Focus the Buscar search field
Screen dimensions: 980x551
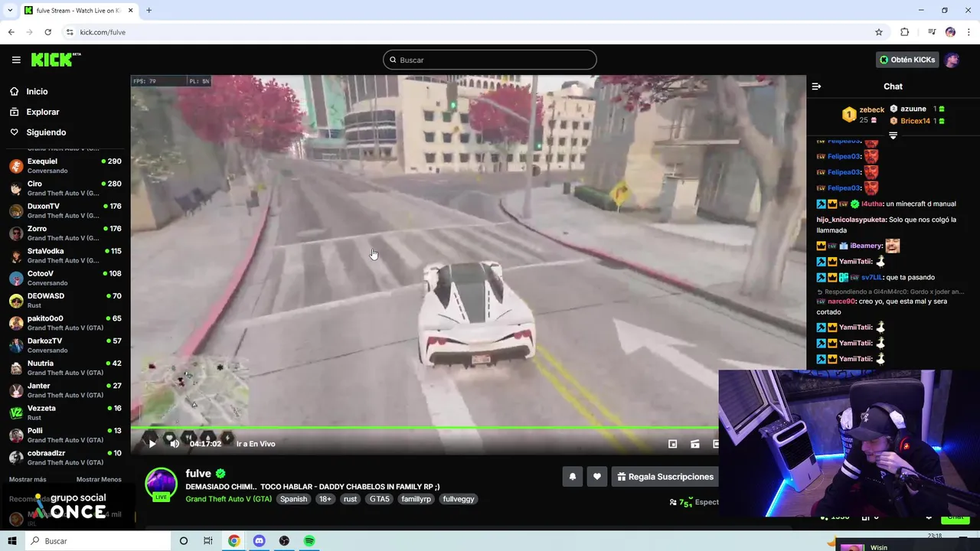(x=490, y=60)
